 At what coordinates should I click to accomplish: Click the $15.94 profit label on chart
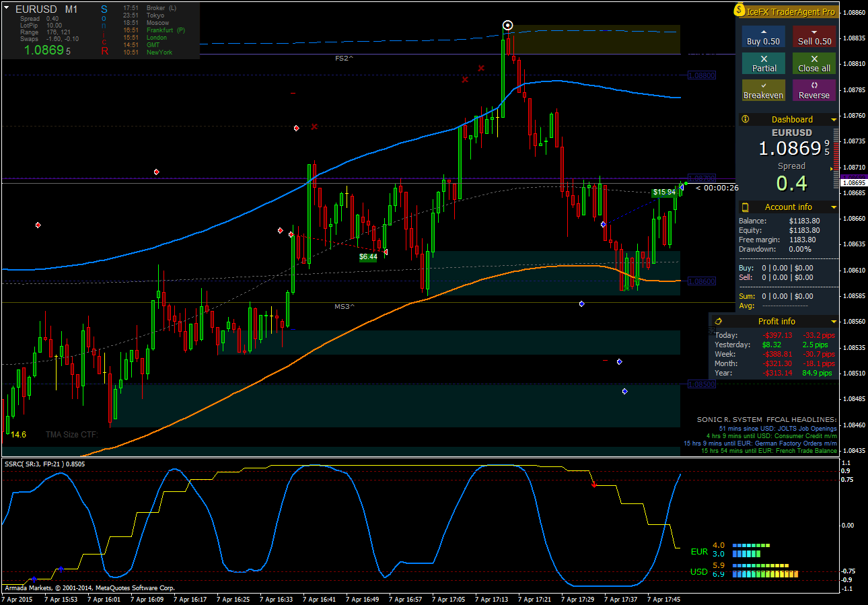(664, 192)
